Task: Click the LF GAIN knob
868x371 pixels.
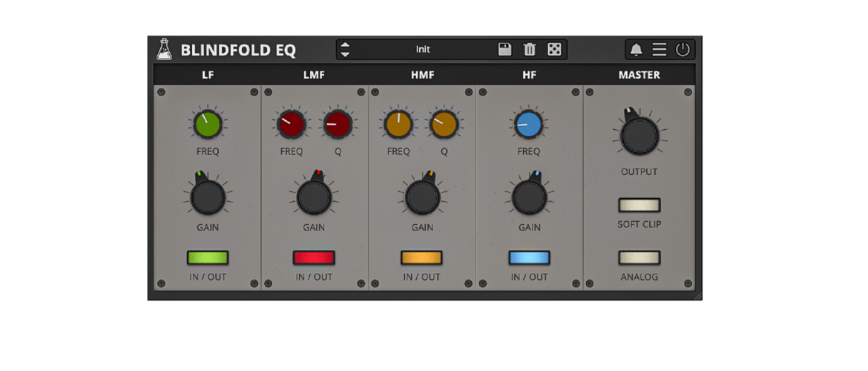Action: tap(208, 196)
